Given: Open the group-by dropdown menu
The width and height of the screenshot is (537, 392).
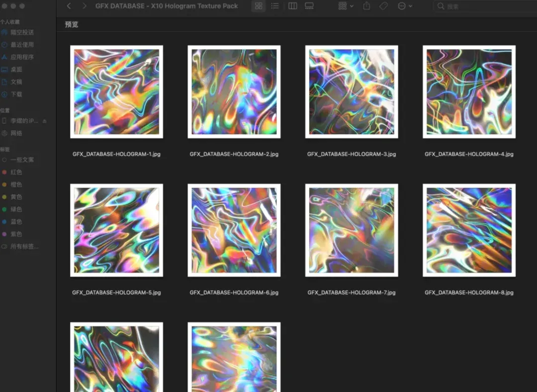Looking at the screenshot, I should click(x=346, y=6).
